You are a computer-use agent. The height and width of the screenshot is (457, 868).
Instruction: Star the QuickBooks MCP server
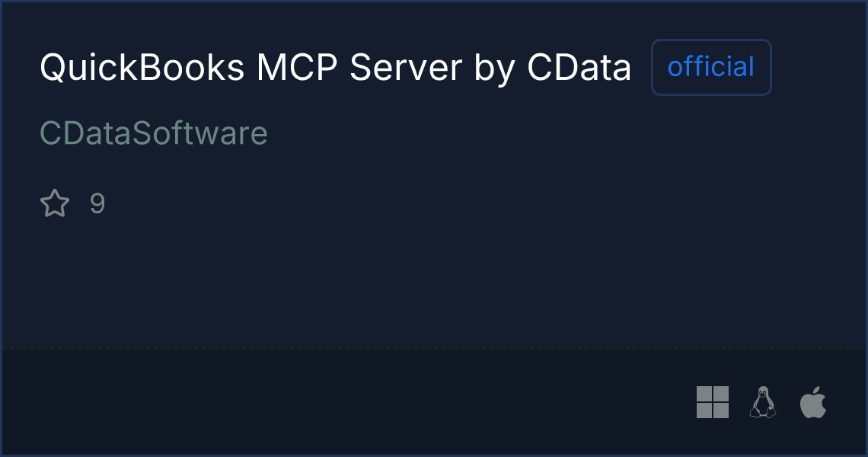pos(55,203)
